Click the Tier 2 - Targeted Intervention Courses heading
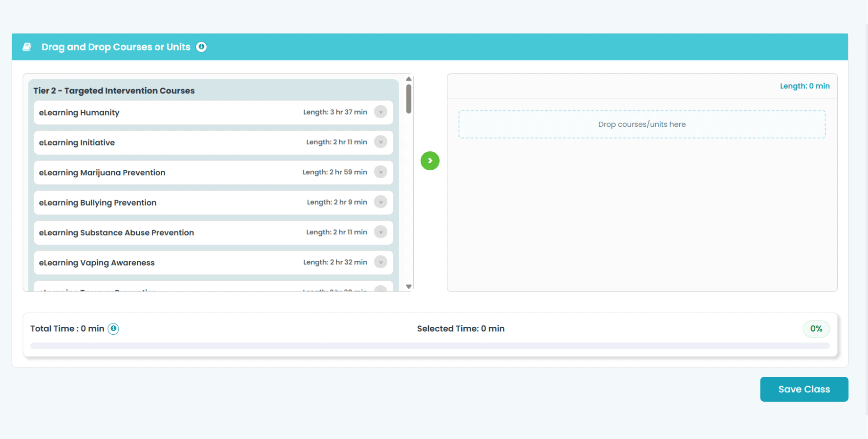 114,91
